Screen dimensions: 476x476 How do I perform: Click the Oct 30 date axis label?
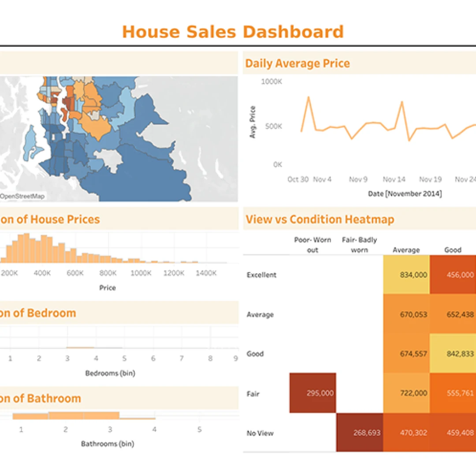pyautogui.click(x=298, y=179)
